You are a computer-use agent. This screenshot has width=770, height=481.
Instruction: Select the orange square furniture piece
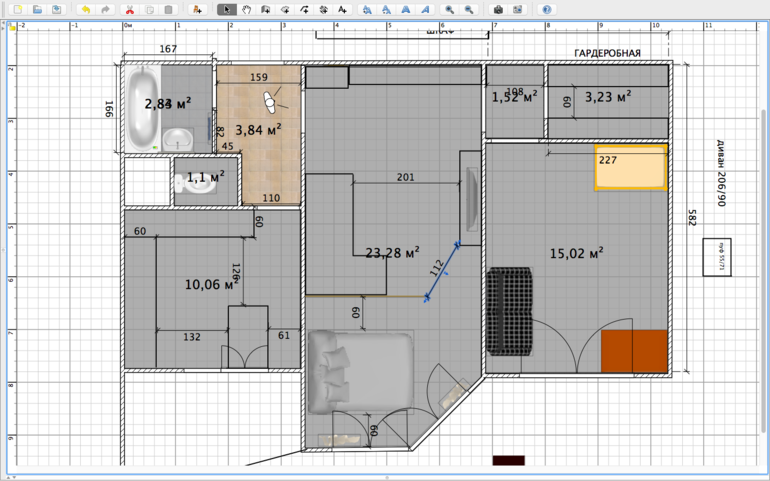[x=633, y=350]
